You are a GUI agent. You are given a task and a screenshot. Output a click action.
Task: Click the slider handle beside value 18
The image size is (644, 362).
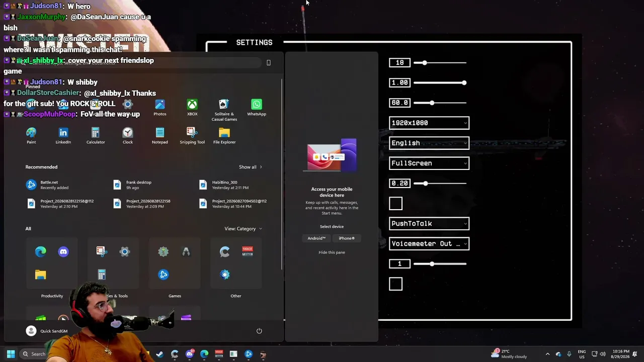coord(425,62)
